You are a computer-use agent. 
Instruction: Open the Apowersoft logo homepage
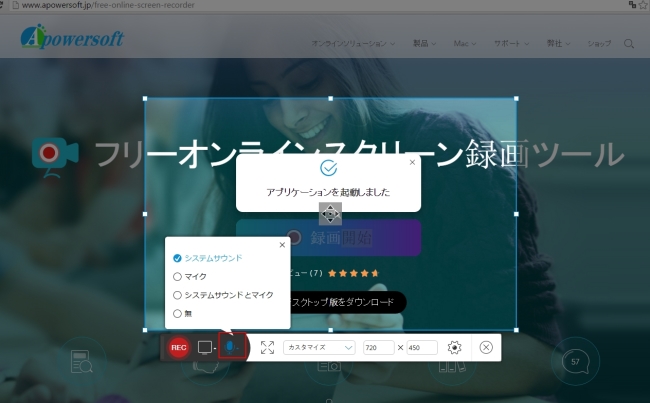pyautogui.click(x=72, y=37)
